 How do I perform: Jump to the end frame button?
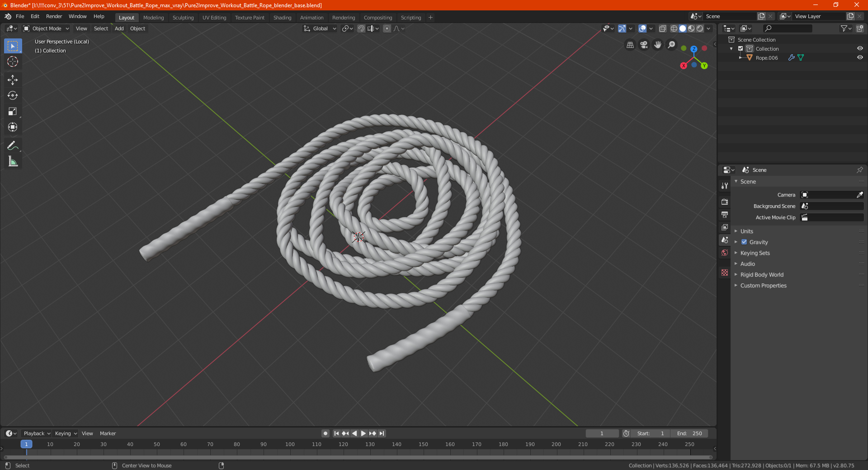click(382, 433)
